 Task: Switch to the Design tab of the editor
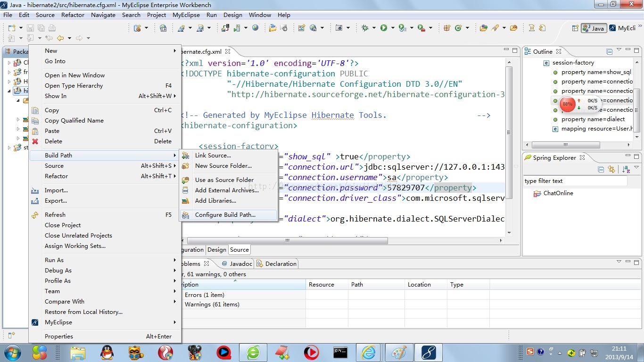point(216,249)
